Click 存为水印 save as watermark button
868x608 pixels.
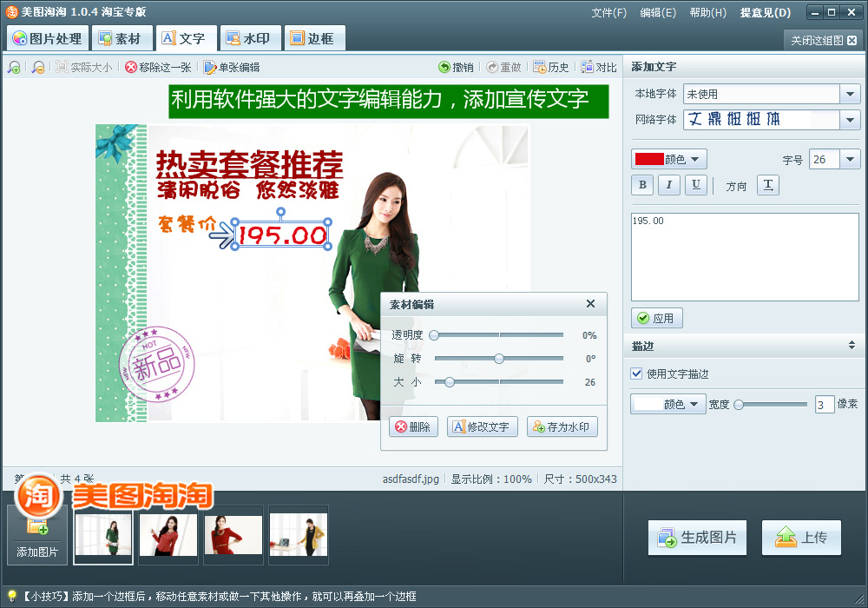point(562,426)
